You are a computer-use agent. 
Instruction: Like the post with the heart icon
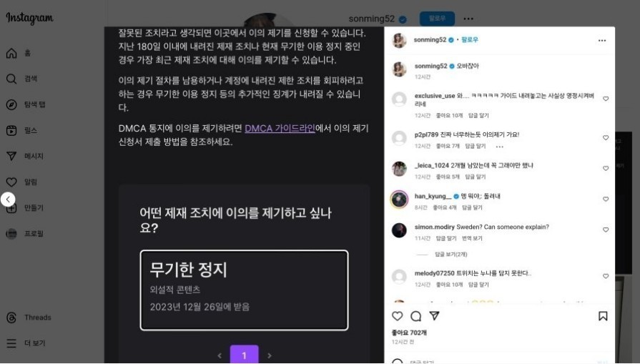pos(397,316)
